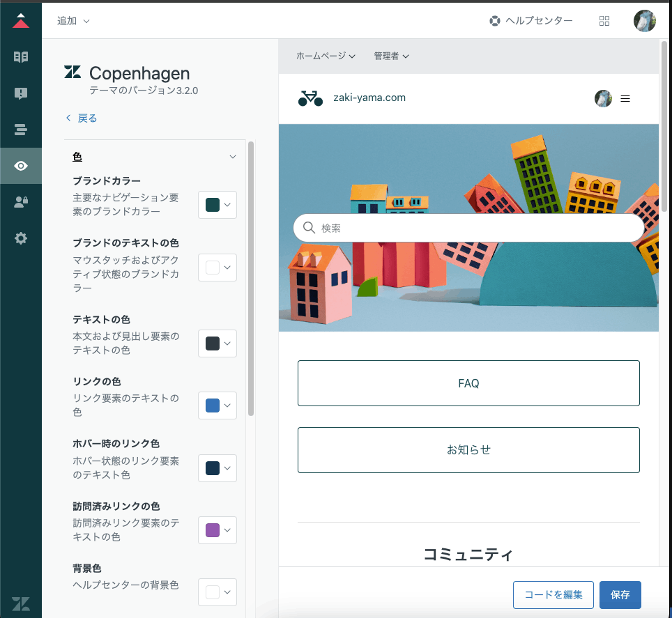Screen dimensions: 672x618
Task: Collapse the 色 section chevron
Action: click(233, 157)
